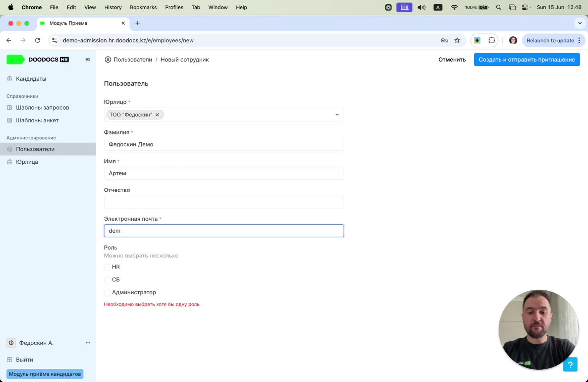This screenshot has width=588, height=382.
Task: Go back to the previous page
Action: click(9, 40)
